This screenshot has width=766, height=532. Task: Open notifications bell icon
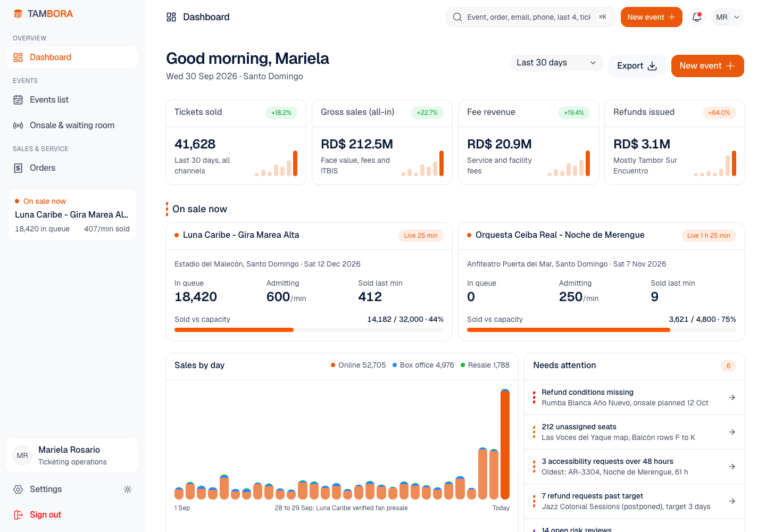[697, 17]
